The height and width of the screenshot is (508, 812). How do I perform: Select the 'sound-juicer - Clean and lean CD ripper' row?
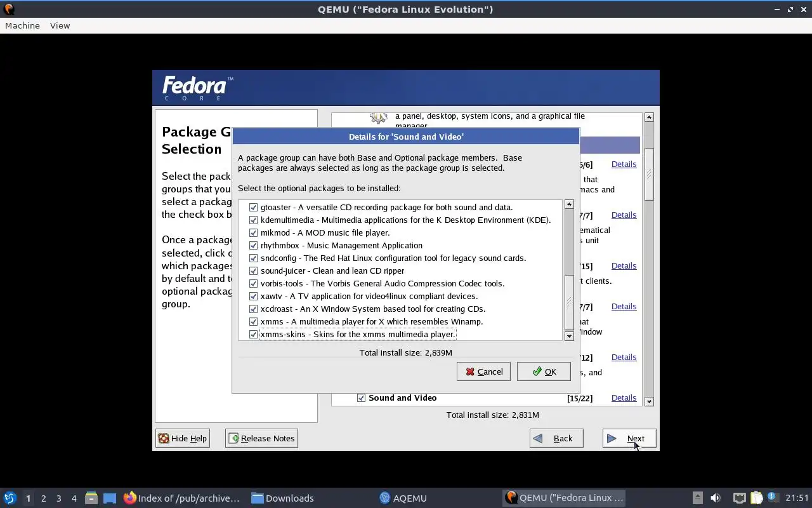click(400, 271)
